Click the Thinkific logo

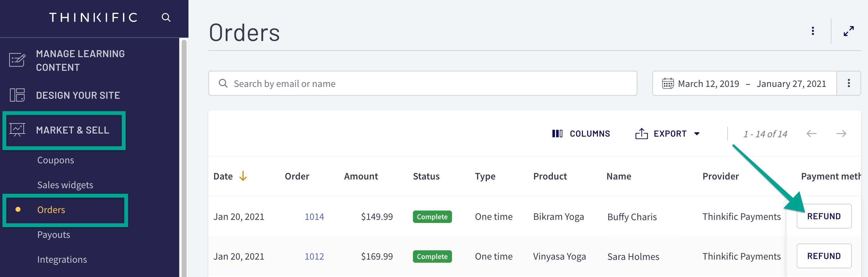coord(93,17)
